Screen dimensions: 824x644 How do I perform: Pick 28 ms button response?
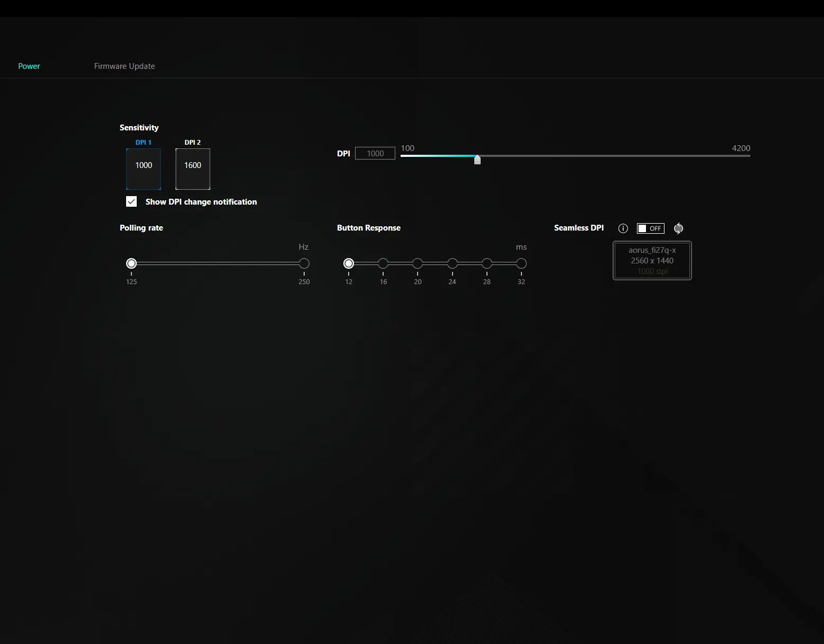click(x=487, y=263)
